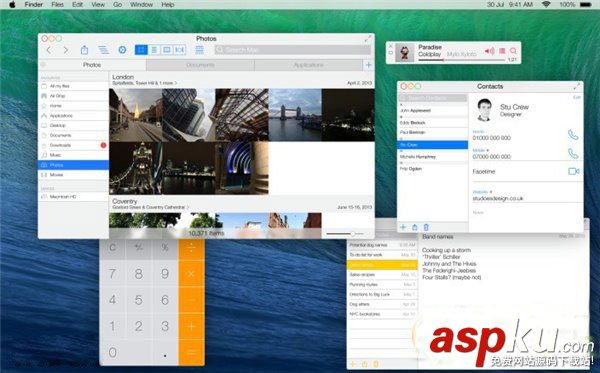
Task: Open the Window menu in the menu bar
Action: 141,5
